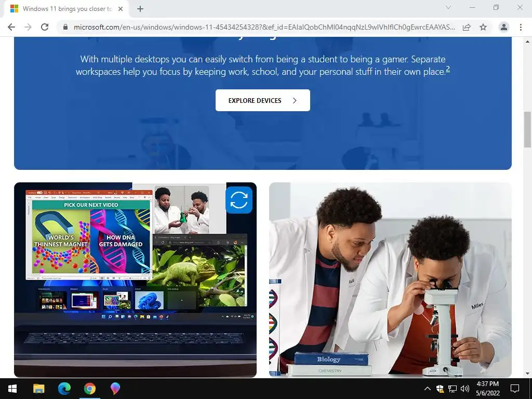Show hidden system tray icons
The height and width of the screenshot is (399, 532).
click(428, 389)
